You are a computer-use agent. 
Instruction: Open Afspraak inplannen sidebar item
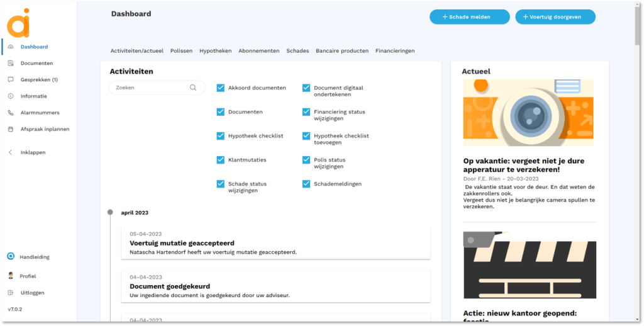click(45, 129)
